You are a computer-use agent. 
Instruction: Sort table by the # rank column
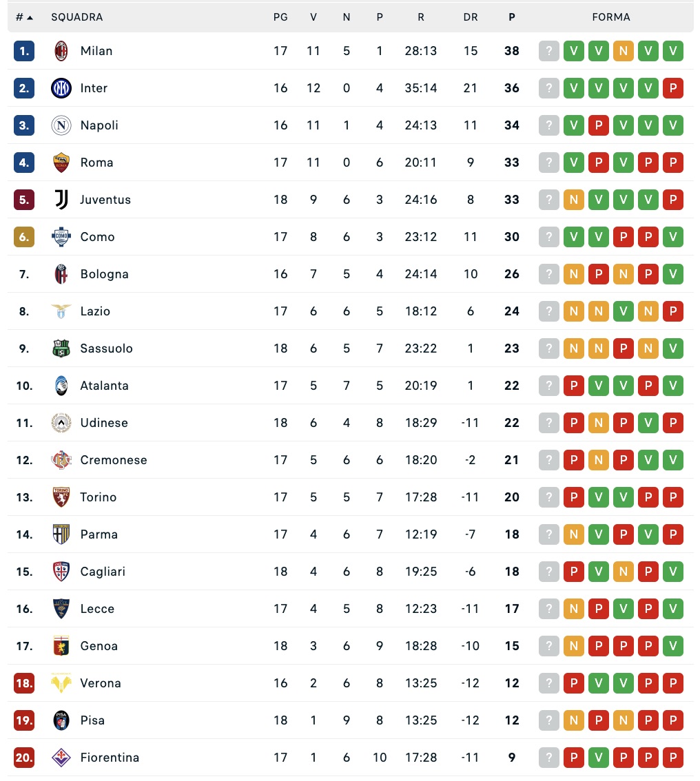click(24, 17)
